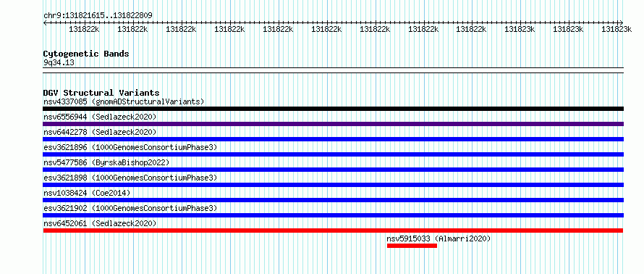This screenshot has height=274, width=644.
Task: Open the nsv1038424 Coe2014 label
Action: pos(87,193)
